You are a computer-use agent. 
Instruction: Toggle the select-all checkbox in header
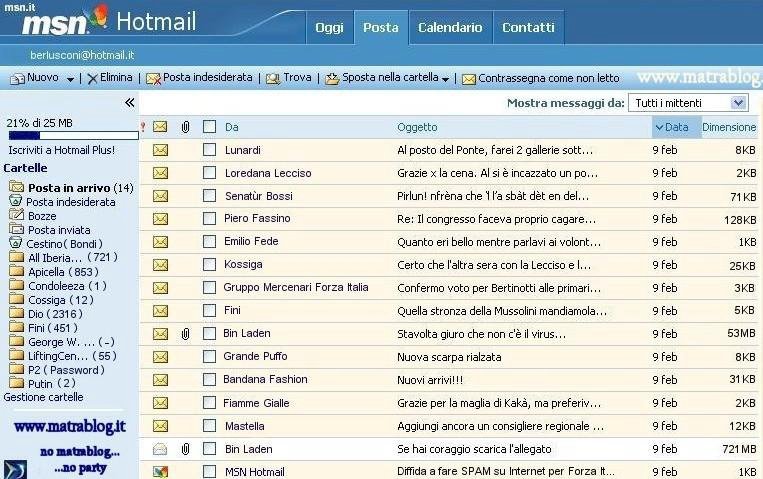209,127
